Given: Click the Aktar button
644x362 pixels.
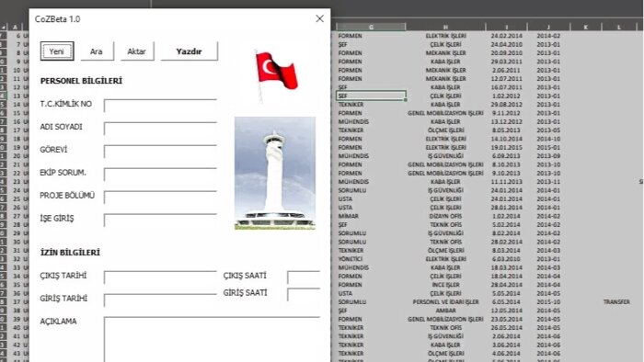Looking at the screenshot, I should pos(137,51).
